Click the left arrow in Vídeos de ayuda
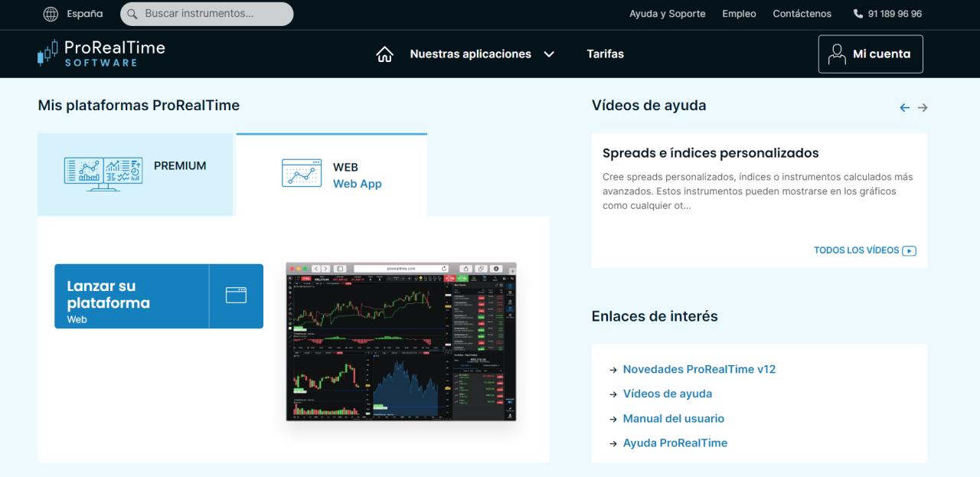The height and width of the screenshot is (477, 980). [904, 107]
